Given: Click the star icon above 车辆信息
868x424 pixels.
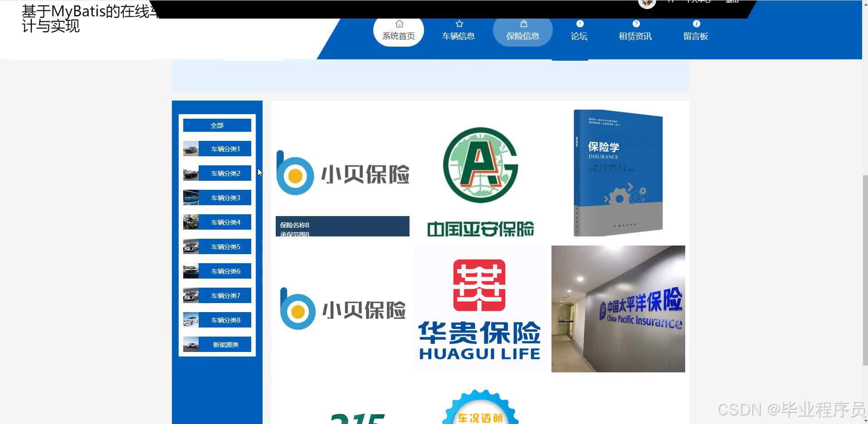Looking at the screenshot, I should (459, 24).
